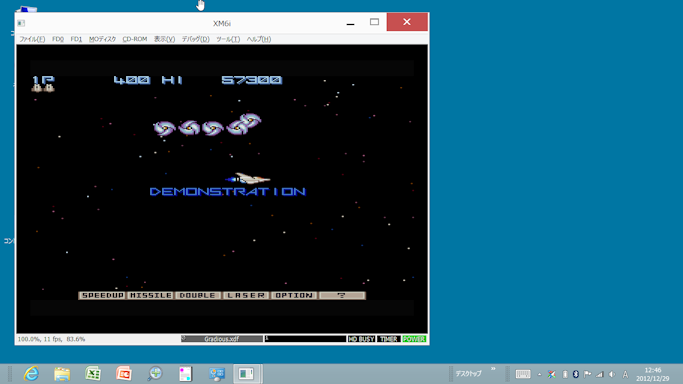
Task: Open the FD0 menu
Action: (58, 39)
